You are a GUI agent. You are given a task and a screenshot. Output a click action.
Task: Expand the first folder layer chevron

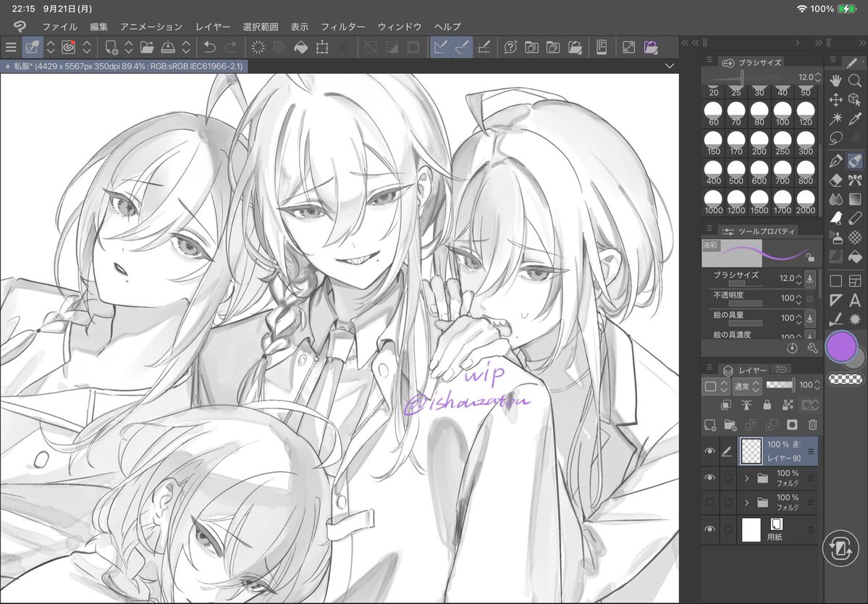click(x=747, y=478)
